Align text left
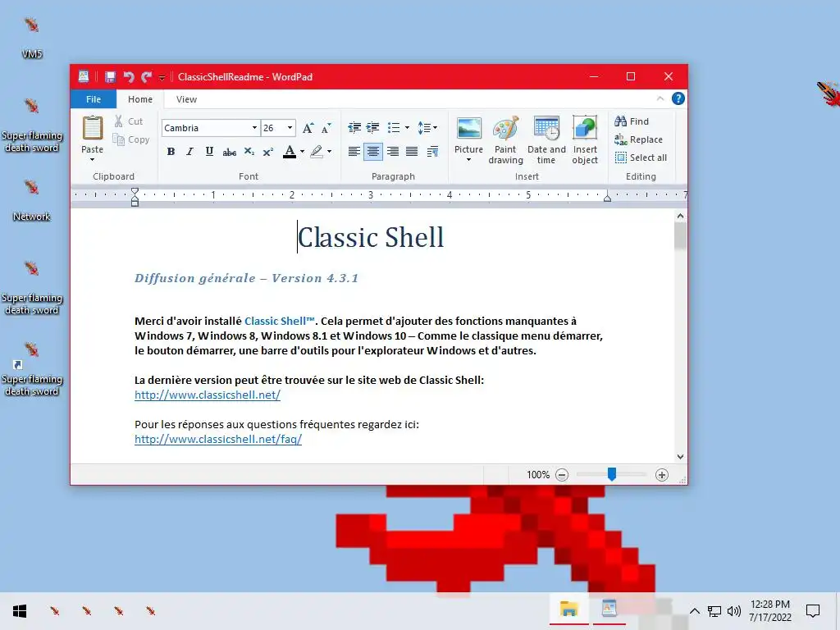The height and width of the screenshot is (630, 840). click(354, 152)
